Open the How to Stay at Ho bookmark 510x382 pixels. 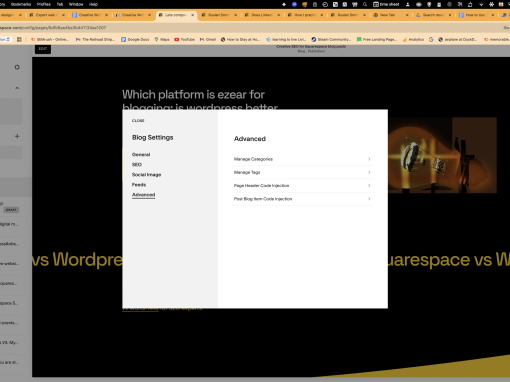pos(240,39)
